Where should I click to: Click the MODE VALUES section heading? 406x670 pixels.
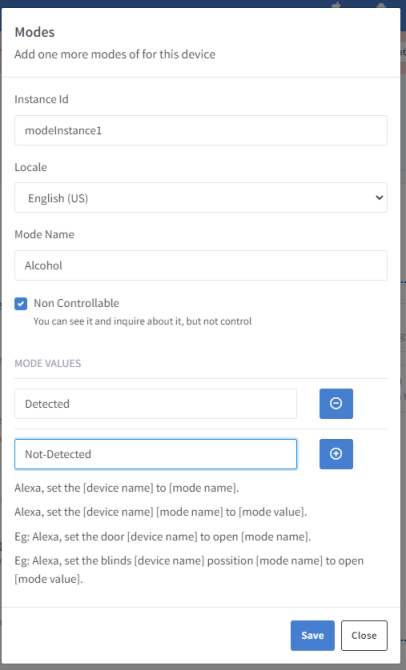[x=48, y=363]
